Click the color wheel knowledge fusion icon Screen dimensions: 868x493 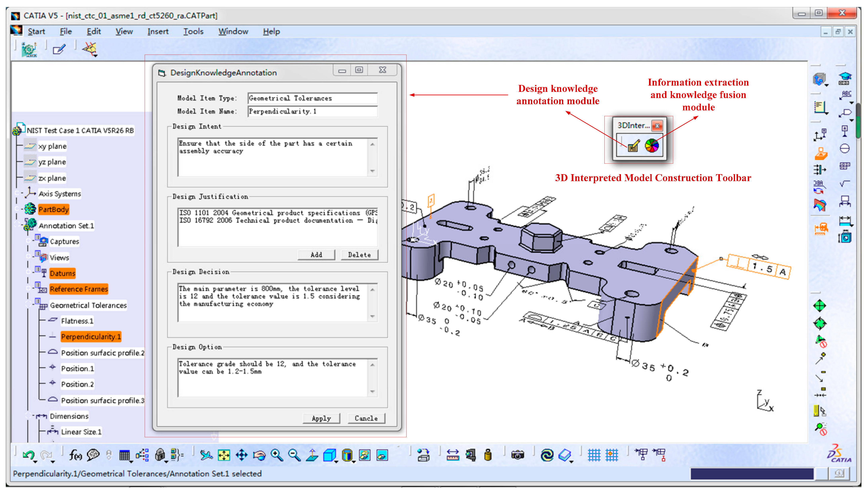652,146
